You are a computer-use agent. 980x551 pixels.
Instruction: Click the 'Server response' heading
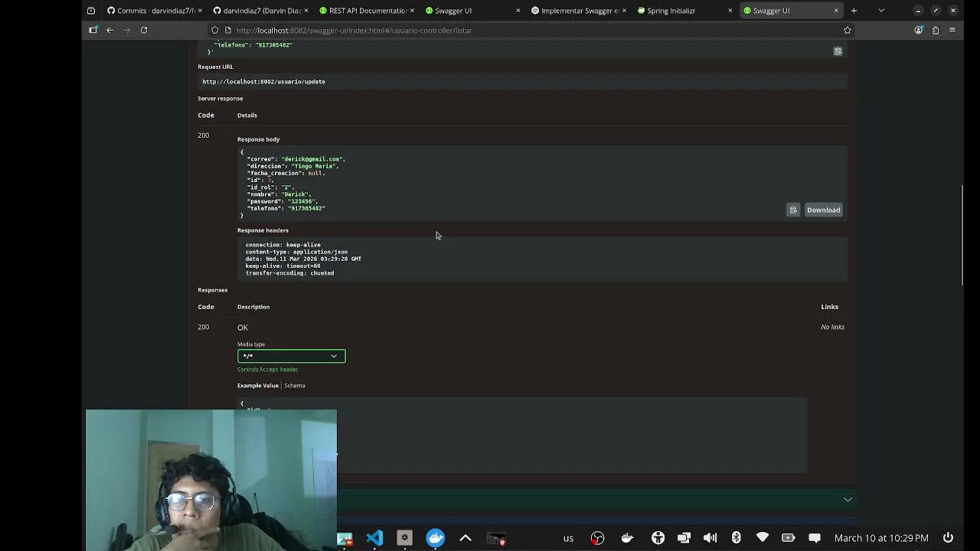click(220, 99)
